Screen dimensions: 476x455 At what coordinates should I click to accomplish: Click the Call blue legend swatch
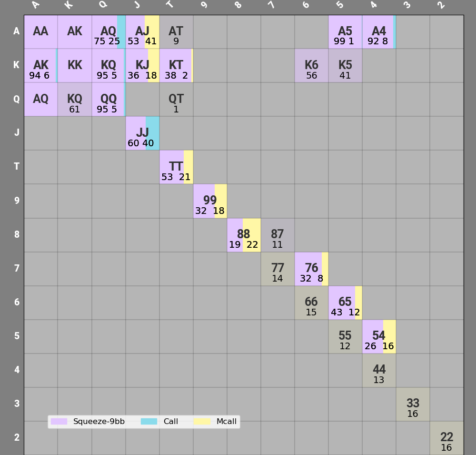click(x=149, y=422)
